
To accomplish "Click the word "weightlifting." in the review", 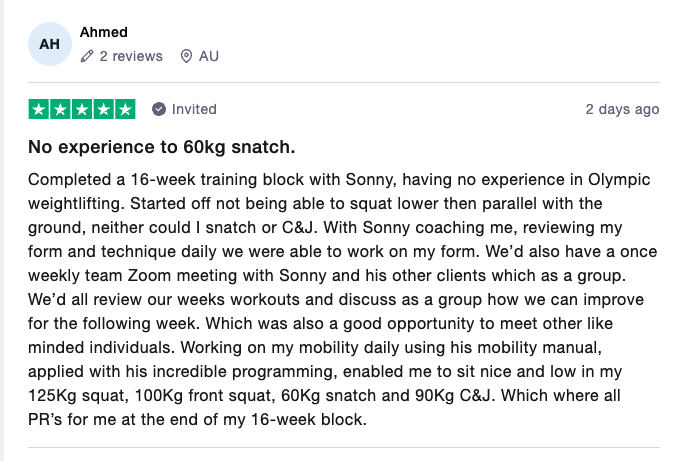I will 76,204.
